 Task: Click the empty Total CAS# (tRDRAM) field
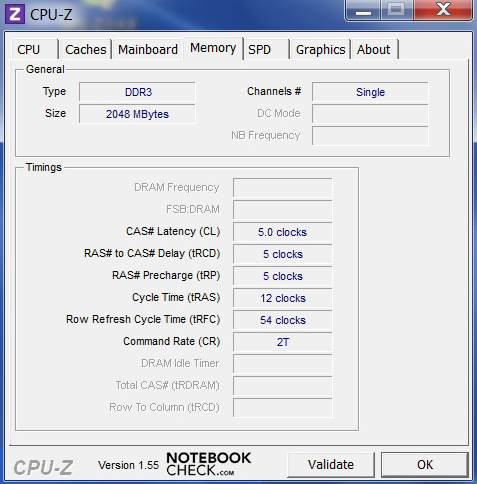pos(283,386)
